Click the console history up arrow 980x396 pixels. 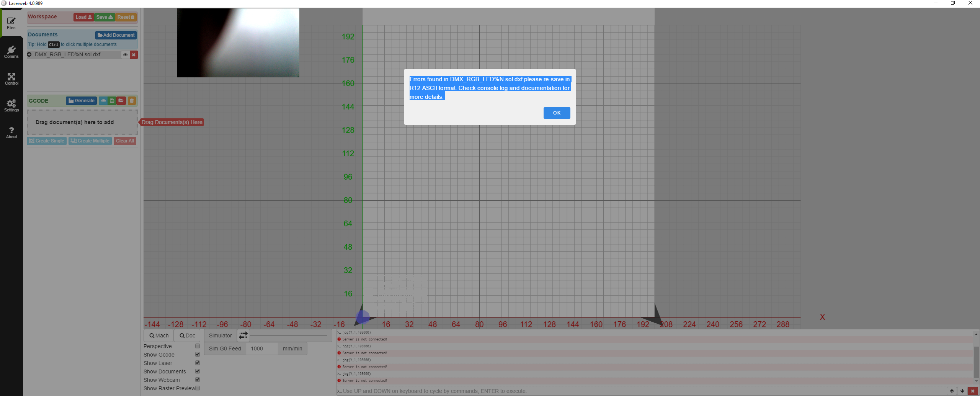click(952, 391)
